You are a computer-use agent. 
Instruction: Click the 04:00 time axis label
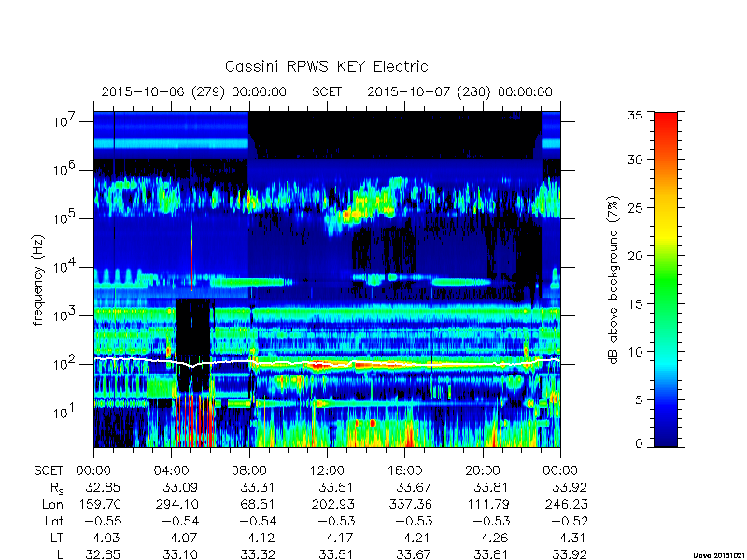(171, 470)
